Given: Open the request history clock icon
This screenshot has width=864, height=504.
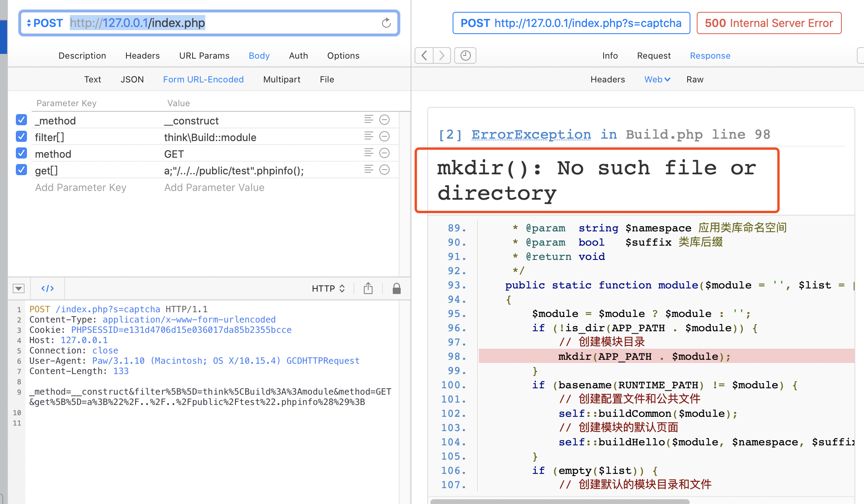Looking at the screenshot, I should pos(465,55).
